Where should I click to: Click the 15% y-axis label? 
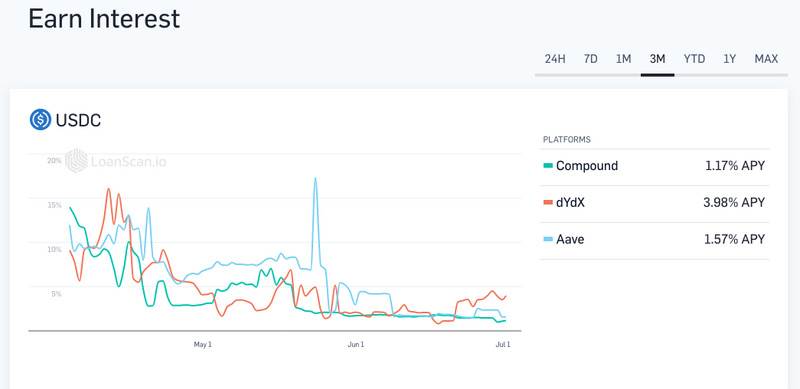pos(55,205)
